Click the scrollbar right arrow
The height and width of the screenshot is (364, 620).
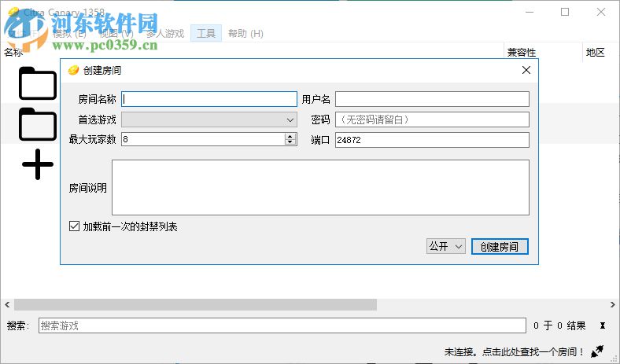click(612, 304)
